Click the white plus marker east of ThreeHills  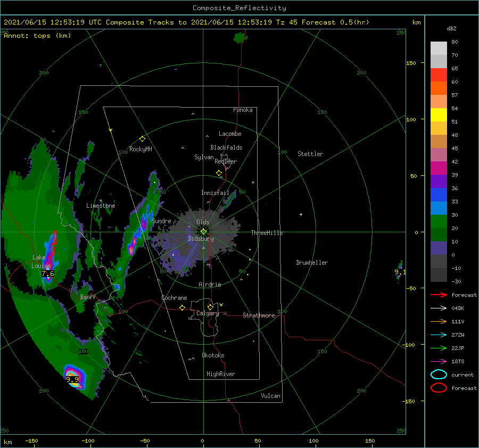(301, 214)
